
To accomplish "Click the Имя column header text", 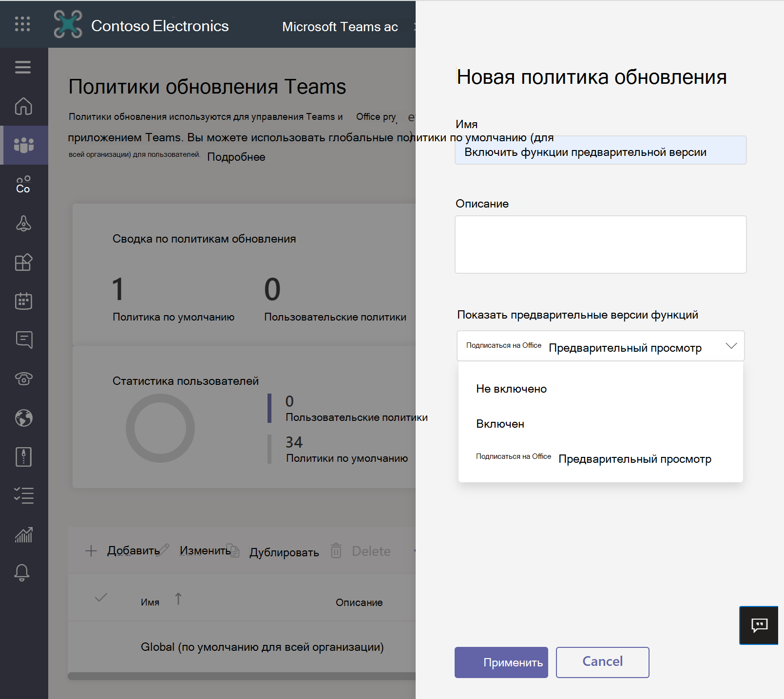I will click(150, 603).
